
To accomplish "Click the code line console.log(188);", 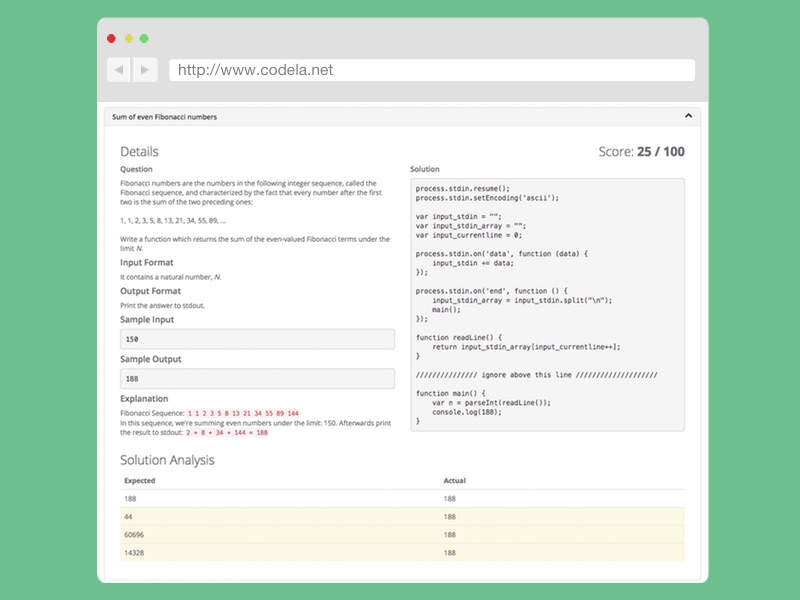I will [467, 412].
